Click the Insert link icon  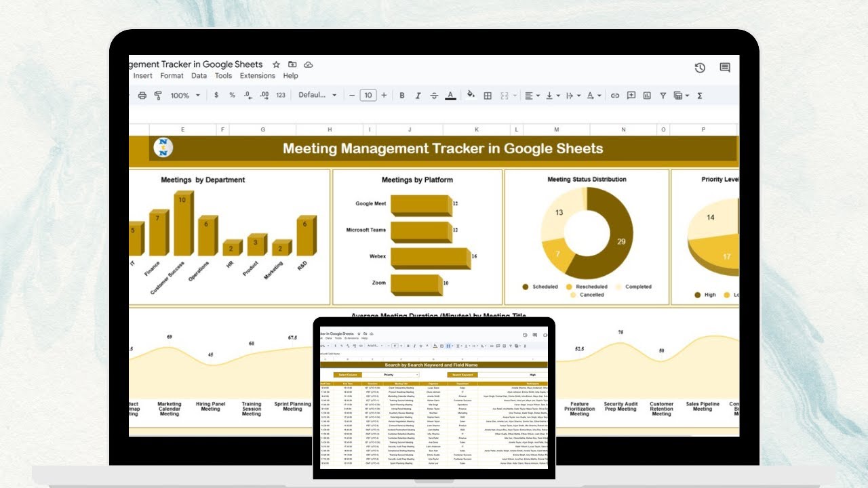click(x=615, y=96)
